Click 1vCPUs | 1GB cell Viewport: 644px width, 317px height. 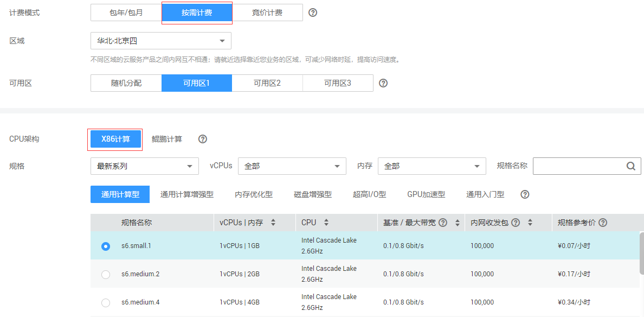click(240, 246)
